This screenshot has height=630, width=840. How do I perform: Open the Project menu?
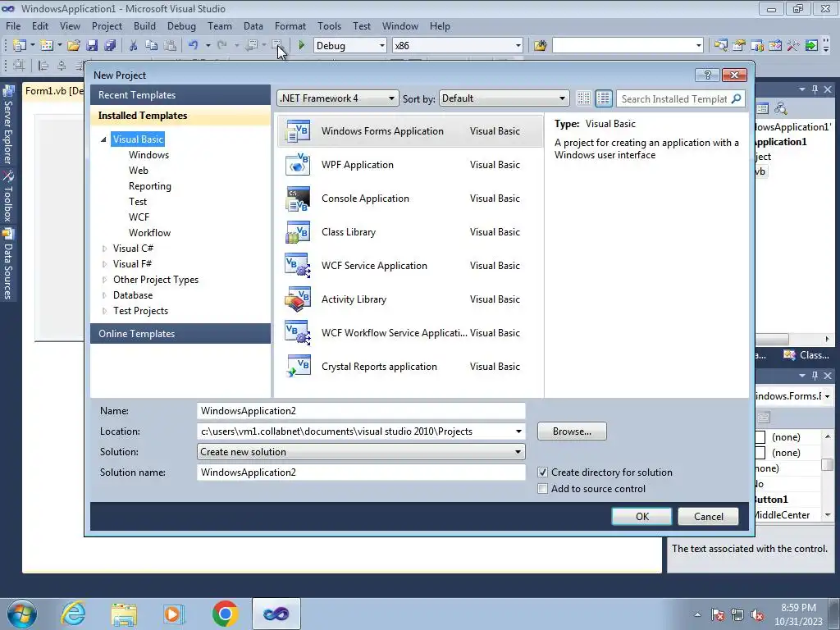point(107,25)
